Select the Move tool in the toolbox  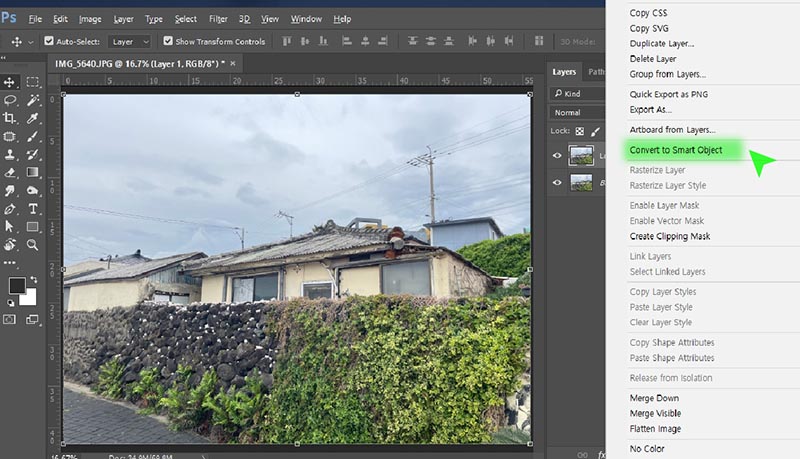pos(9,82)
